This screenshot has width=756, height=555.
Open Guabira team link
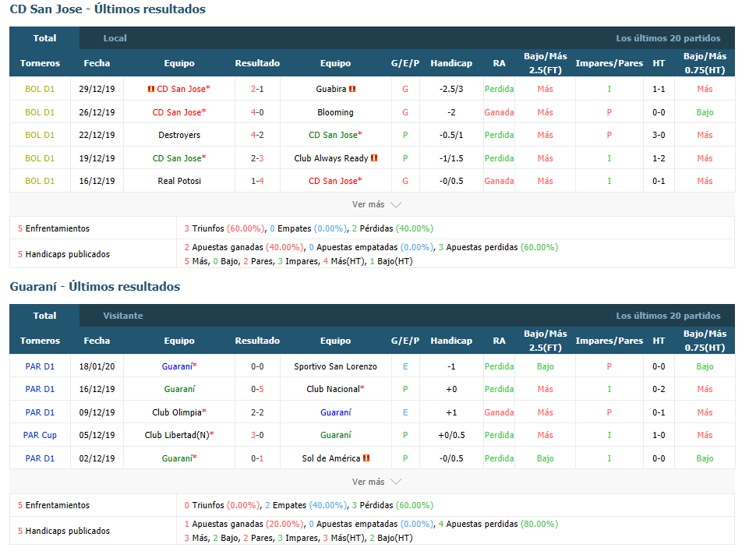(330, 89)
